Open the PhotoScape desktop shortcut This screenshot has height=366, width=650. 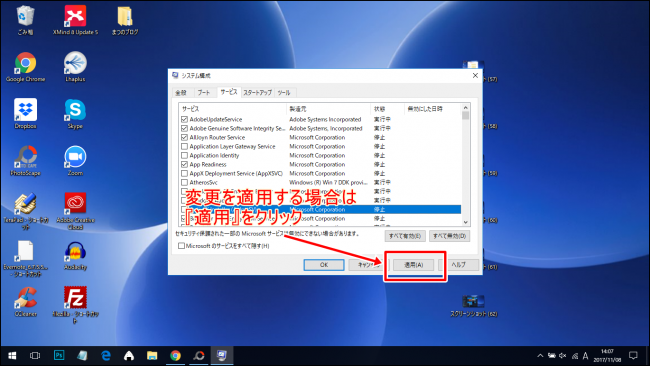click(x=25, y=161)
